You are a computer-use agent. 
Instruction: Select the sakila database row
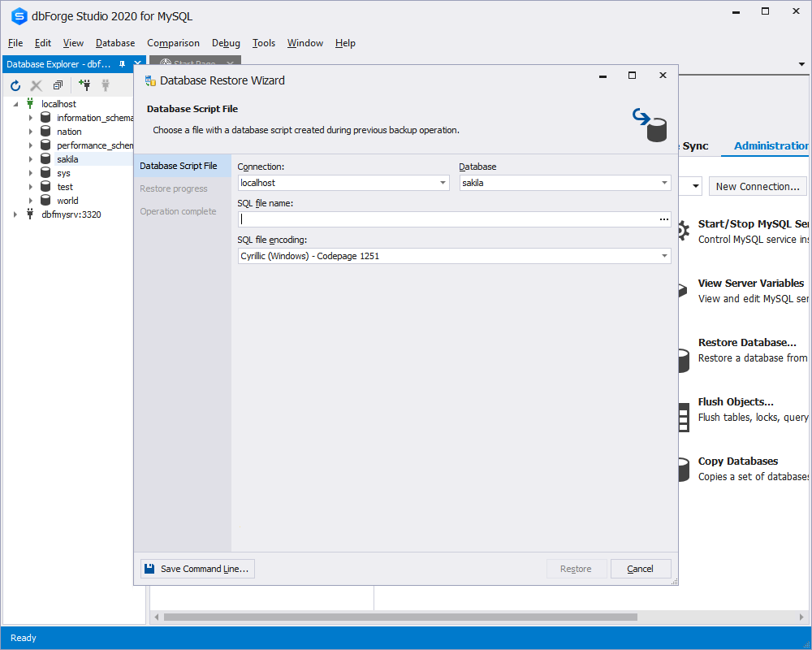pyautogui.click(x=67, y=159)
